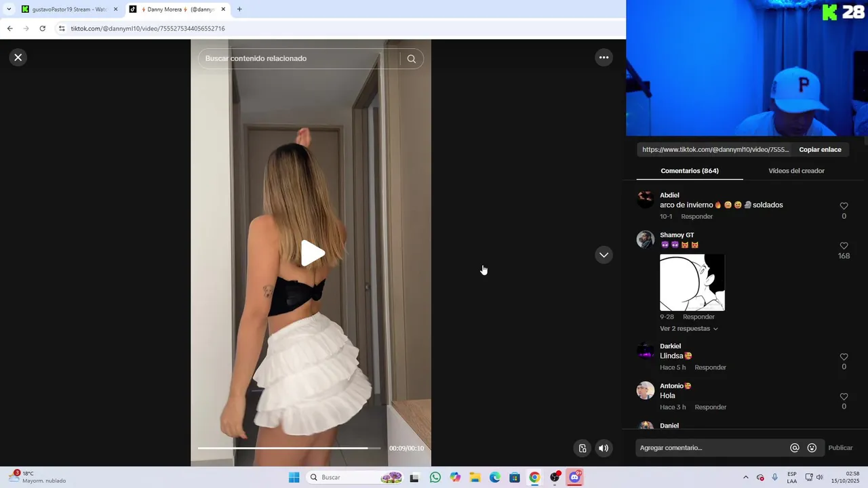Click the Abdiel username
The image size is (868, 488).
(x=669, y=195)
